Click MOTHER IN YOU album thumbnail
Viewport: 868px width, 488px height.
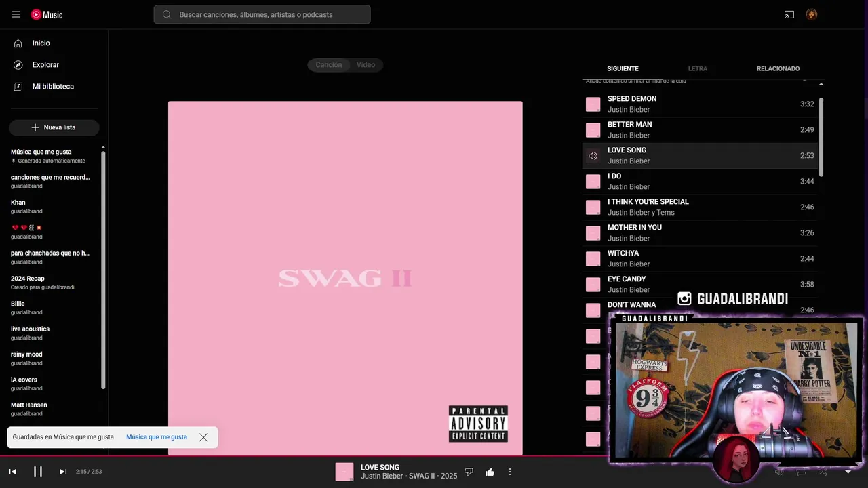pyautogui.click(x=593, y=233)
